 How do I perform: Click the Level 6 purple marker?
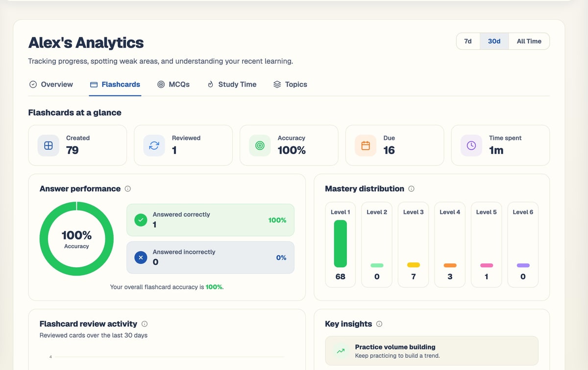pos(523,265)
